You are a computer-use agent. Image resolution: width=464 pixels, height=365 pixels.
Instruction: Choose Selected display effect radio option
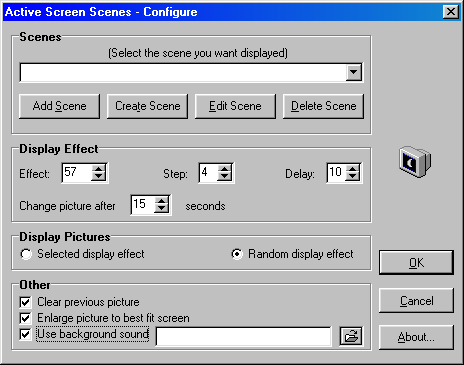coord(26,254)
